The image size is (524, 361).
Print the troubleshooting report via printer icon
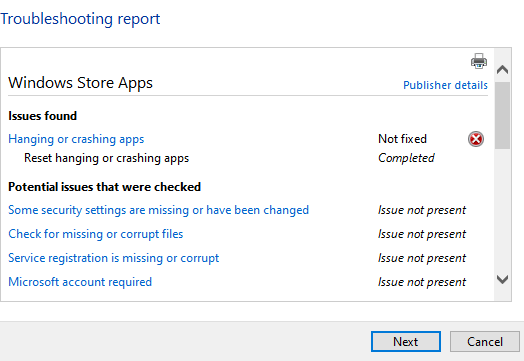point(479,61)
